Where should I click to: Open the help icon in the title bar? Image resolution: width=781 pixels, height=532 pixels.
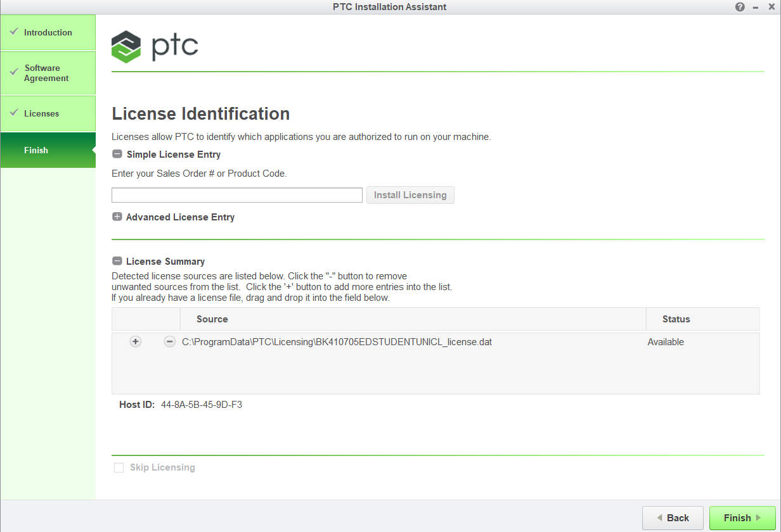point(740,7)
